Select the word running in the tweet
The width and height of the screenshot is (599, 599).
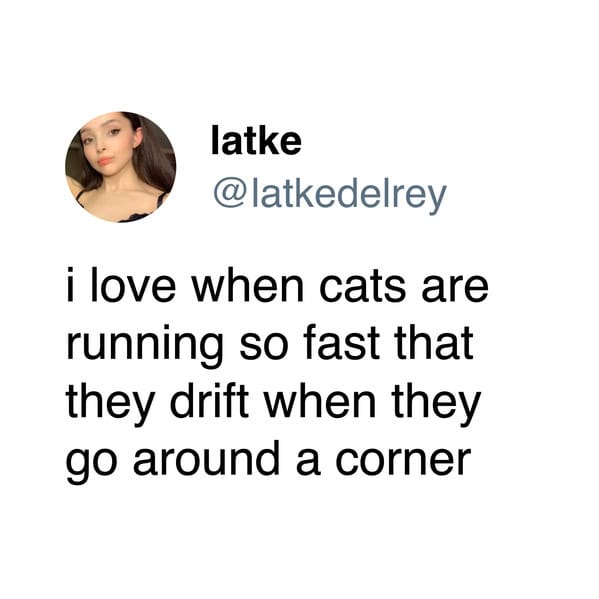pos(144,345)
